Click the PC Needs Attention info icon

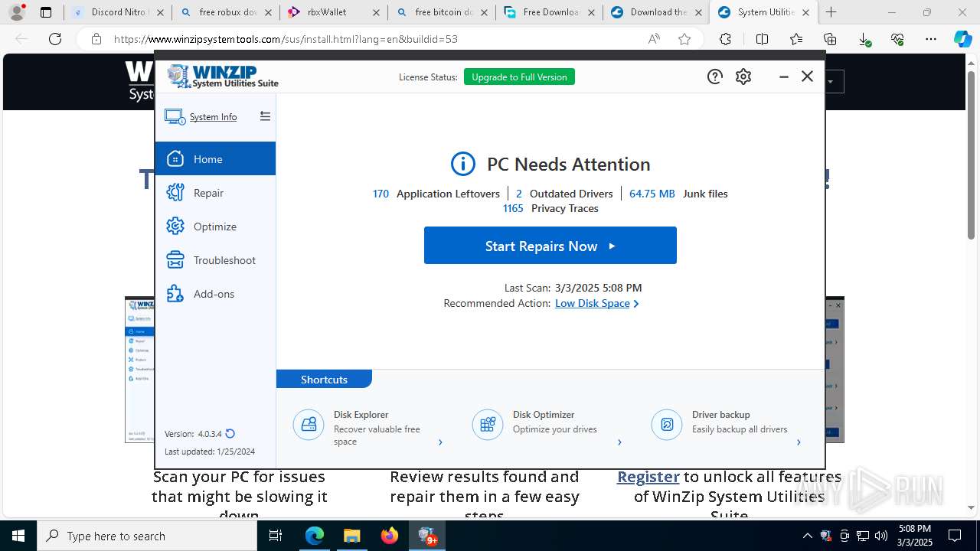pyautogui.click(x=463, y=164)
